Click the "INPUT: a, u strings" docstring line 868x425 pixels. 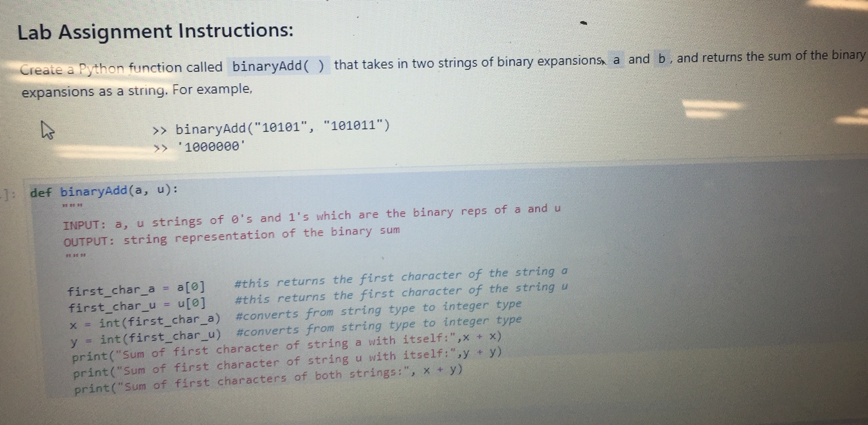pos(312,217)
